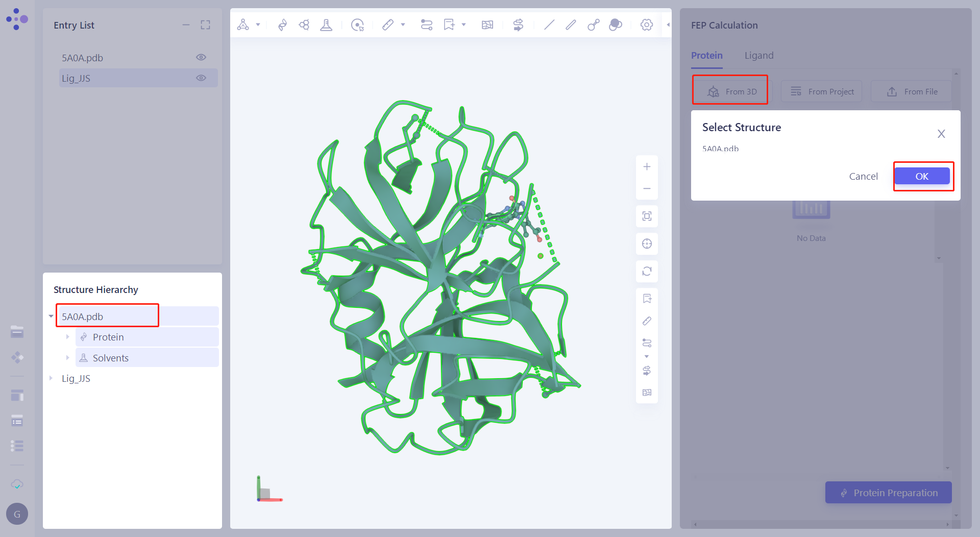Screen dimensions: 980x537
Task: Select the flask solvent tool in toolbar
Action: coord(326,25)
